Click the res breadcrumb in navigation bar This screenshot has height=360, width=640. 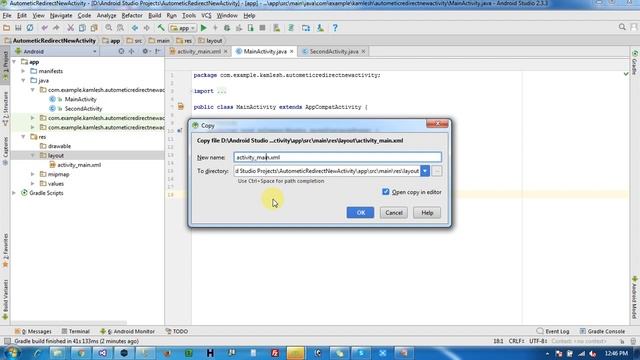184,41
